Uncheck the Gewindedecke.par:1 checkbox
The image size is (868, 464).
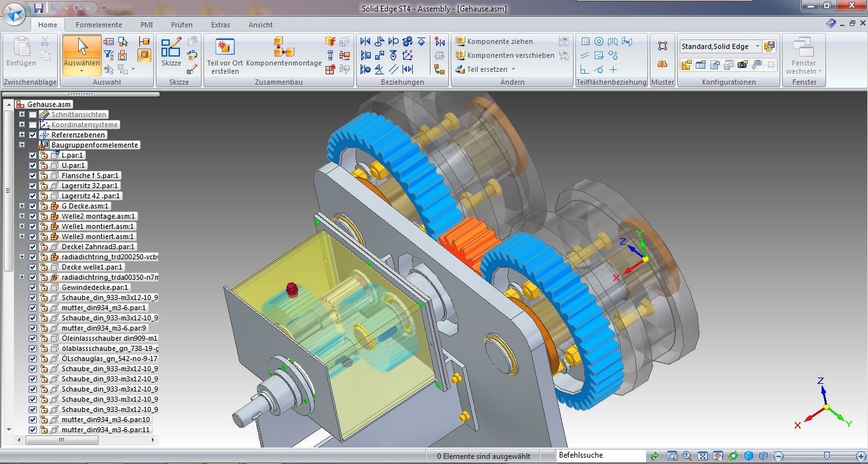point(33,287)
